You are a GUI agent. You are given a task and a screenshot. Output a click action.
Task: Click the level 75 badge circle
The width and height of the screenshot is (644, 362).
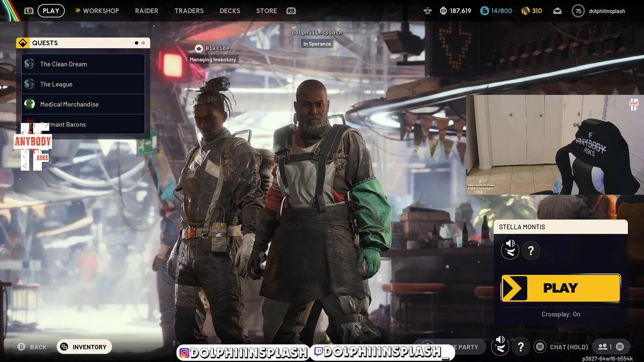click(578, 11)
